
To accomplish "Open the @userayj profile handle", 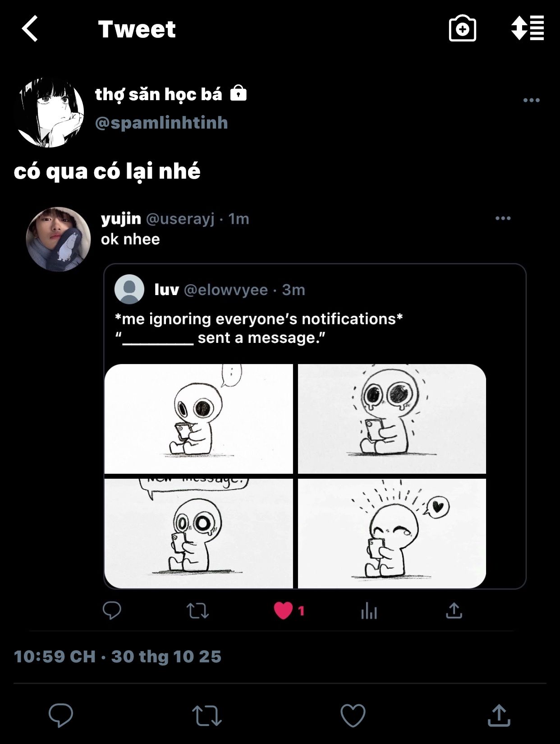I will pos(180,219).
